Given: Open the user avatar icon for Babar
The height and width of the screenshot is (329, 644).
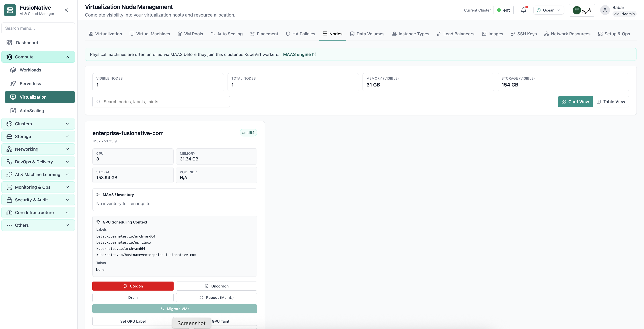Looking at the screenshot, I should (x=605, y=10).
